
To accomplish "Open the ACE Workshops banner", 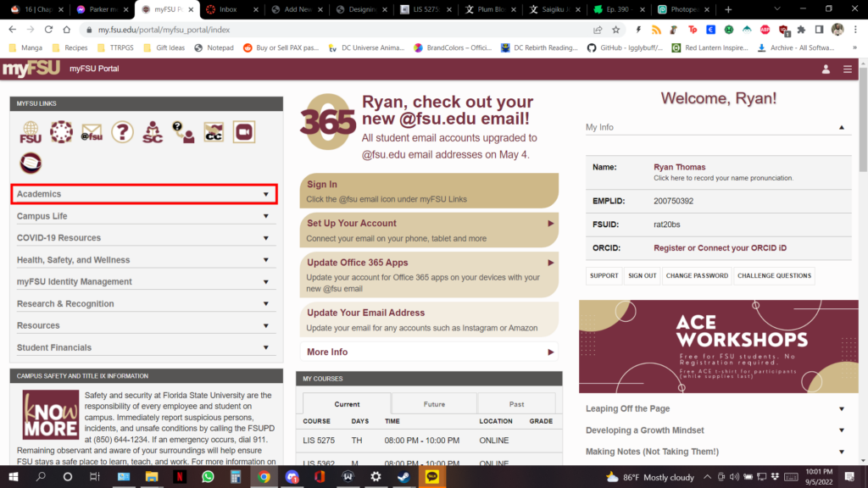I will click(x=719, y=347).
